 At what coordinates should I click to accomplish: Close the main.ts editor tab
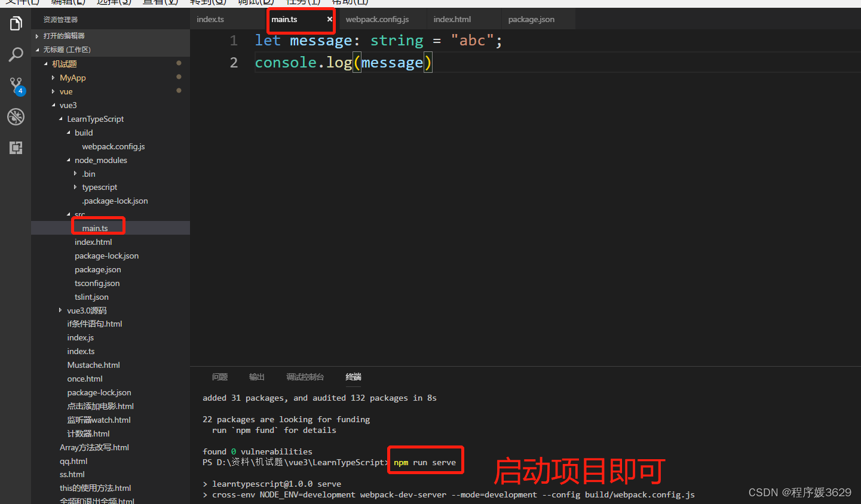[329, 19]
